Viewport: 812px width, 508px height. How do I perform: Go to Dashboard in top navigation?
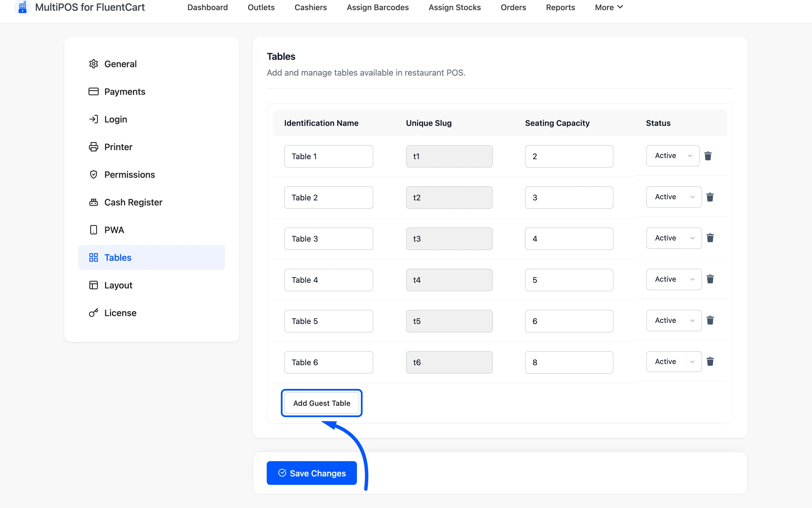(x=207, y=7)
